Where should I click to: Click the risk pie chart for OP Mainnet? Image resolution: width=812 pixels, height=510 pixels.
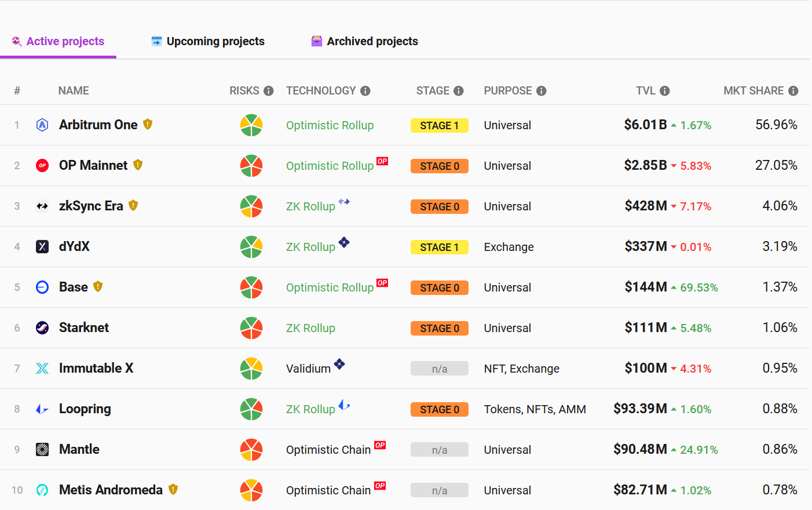[251, 166]
